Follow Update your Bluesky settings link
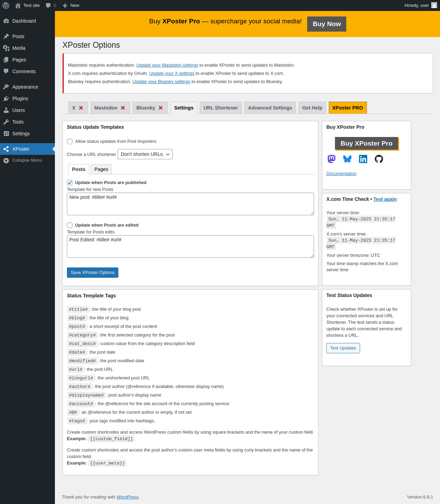This screenshot has height=504, width=440. coord(161,82)
